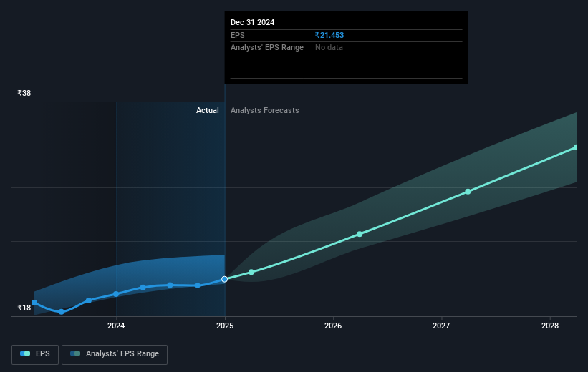Toggle the Analysts' EPS Range legend
Viewport: 588px width, 372px height.
click(115, 354)
